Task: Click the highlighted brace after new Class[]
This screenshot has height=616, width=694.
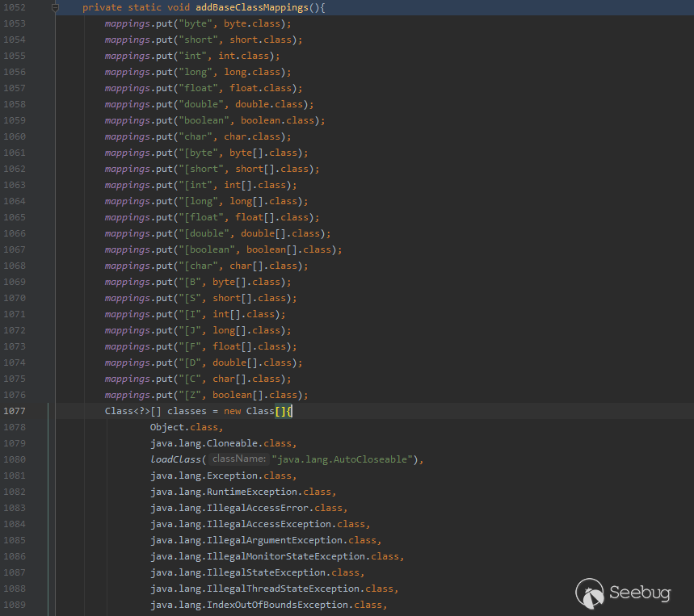Action: (x=289, y=411)
